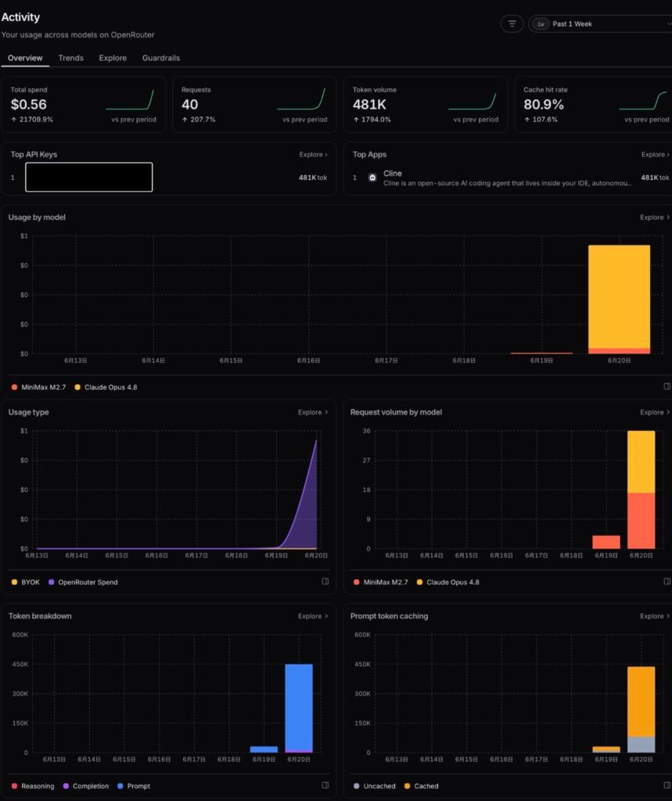The width and height of the screenshot is (672, 801).
Task: Toggle the Reasoning legend item
Action: click(33, 786)
